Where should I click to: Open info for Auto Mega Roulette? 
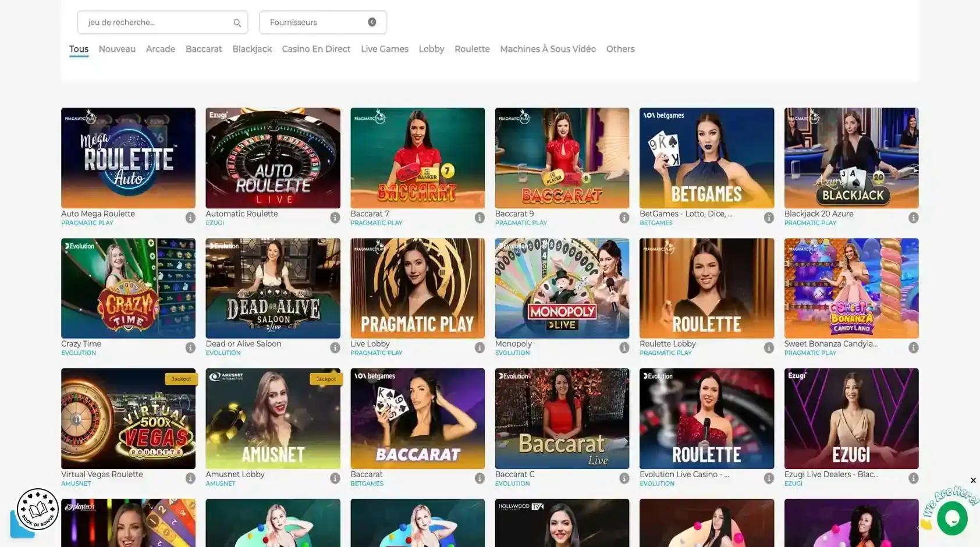point(190,218)
